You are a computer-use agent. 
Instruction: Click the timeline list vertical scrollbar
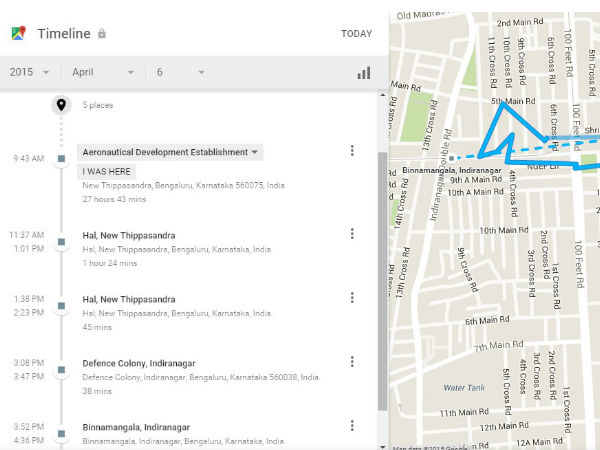[381, 280]
